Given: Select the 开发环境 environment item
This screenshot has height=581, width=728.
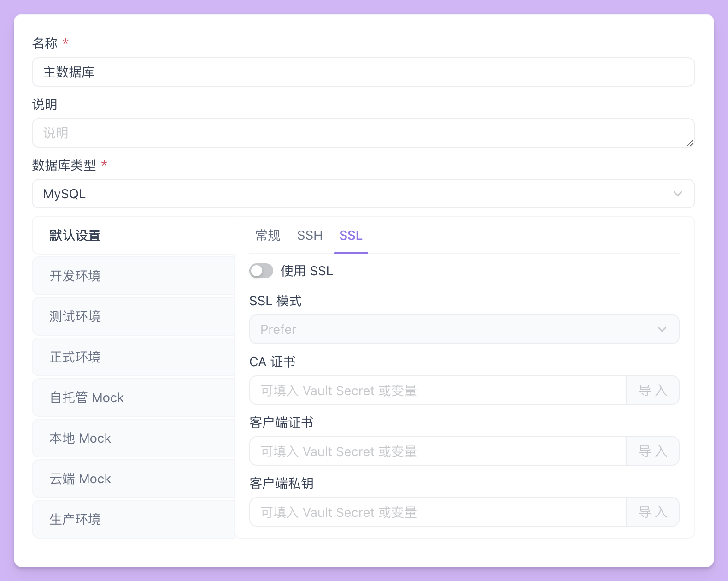Looking at the screenshot, I should click(133, 276).
